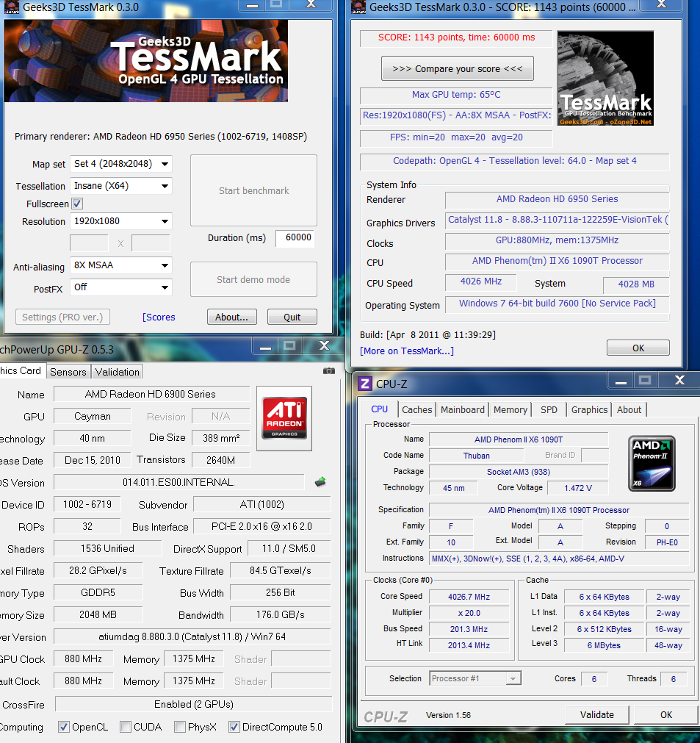Toggle the DirectCompute 5.0 checkbox
Screen dimensions: 700x743
234,727
